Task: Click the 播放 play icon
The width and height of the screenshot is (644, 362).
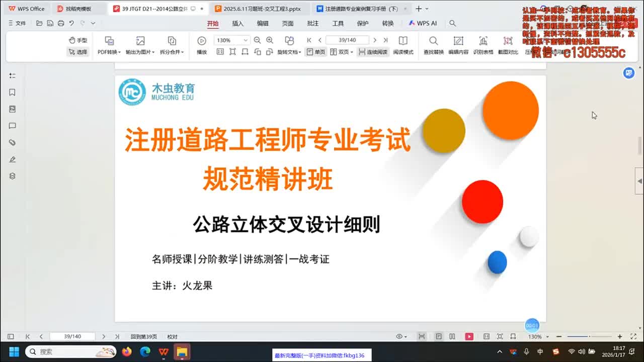Action: click(202, 41)
